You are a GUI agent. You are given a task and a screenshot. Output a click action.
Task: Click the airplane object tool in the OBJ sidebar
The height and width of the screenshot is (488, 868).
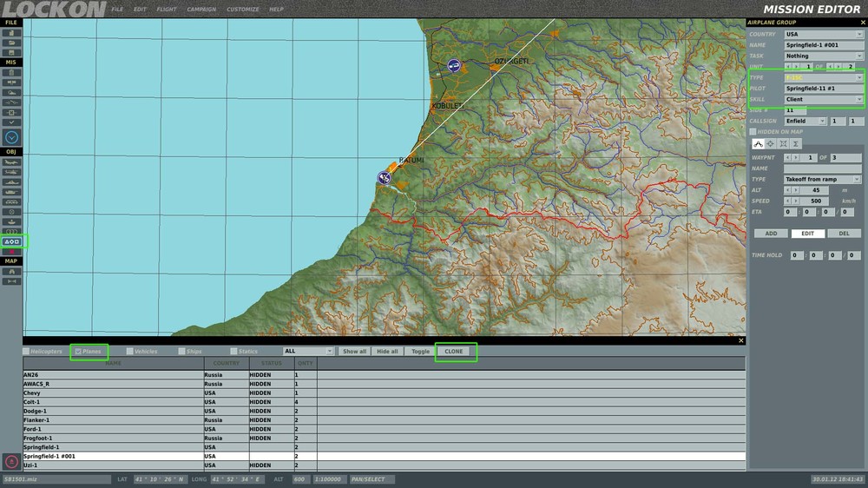[x=12, y=162]
